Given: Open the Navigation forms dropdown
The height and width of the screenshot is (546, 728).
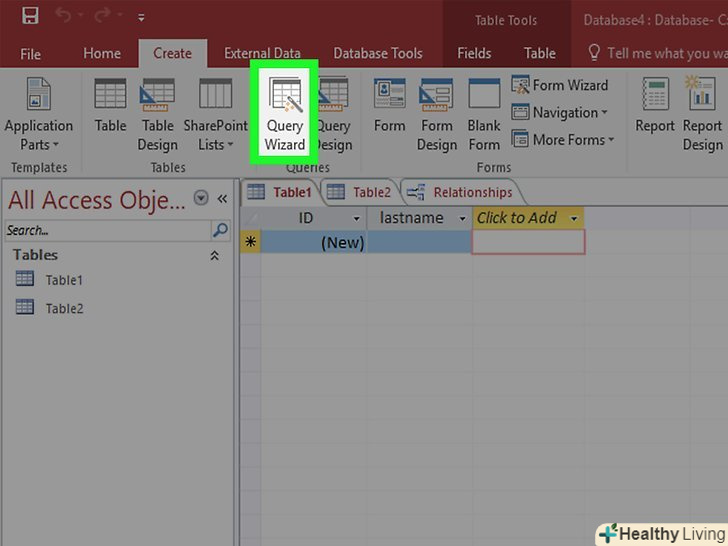Looking at the screenshot, I should (560, 112).
